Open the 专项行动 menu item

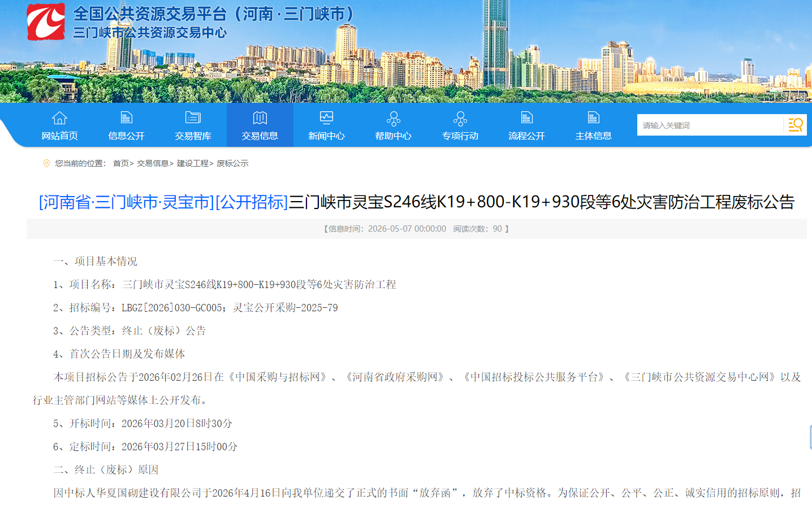[460, 136]
